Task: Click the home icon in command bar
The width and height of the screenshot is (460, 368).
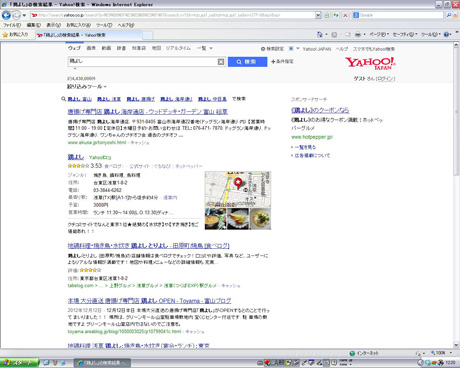Action: click(x=320, y=34)
